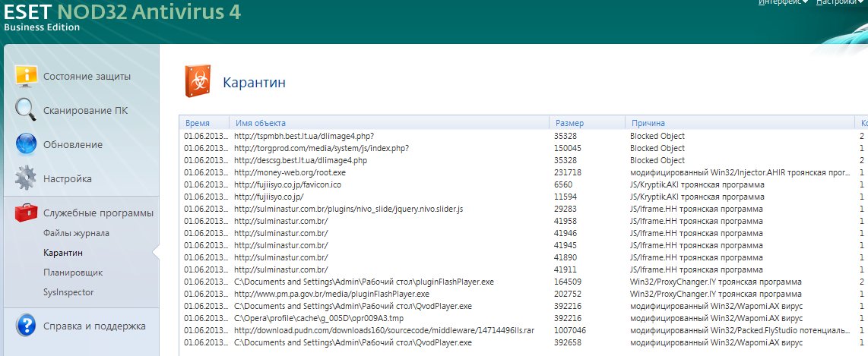Click JS/Kryptik.AKI reason for favicon.ico row

pyautogui.click(x=697, y=184)
